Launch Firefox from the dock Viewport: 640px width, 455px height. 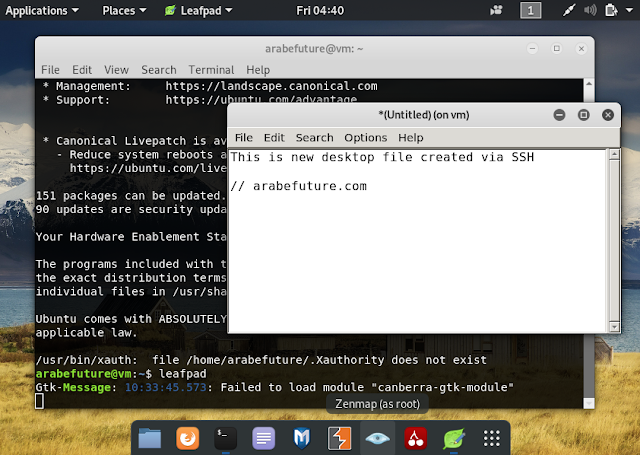pos(188,438)
